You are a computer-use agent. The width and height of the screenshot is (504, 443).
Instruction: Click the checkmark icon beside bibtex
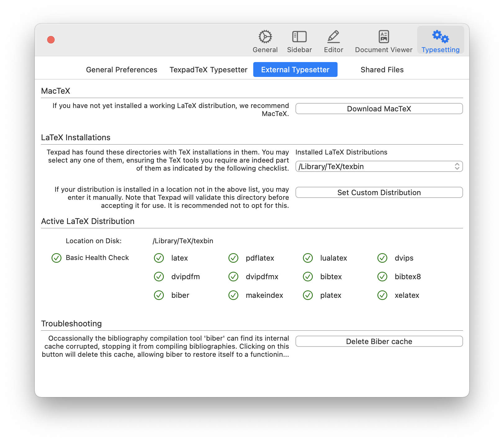[x=308, y=276]
